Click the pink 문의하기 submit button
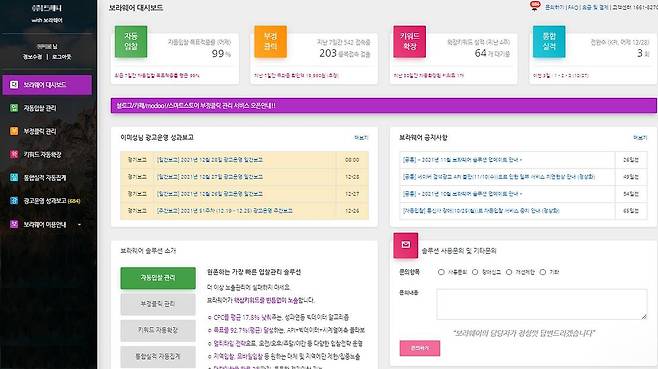Viewport: 658px width, 369px height. pos(420,348)
